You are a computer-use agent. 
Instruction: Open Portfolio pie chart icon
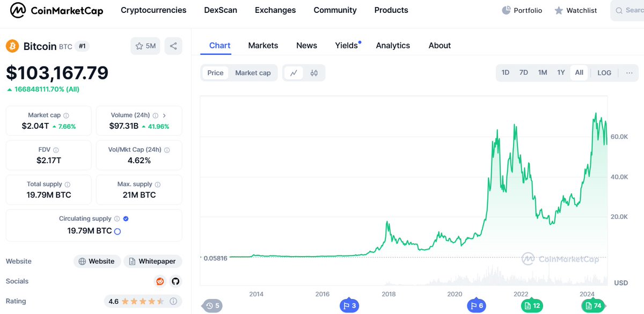pos(506,10)
